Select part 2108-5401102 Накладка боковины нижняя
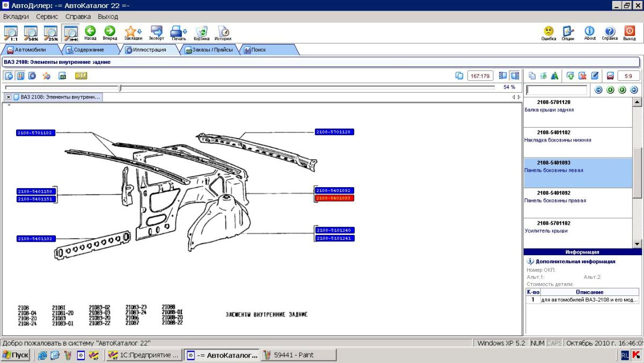 click(578, 142)
